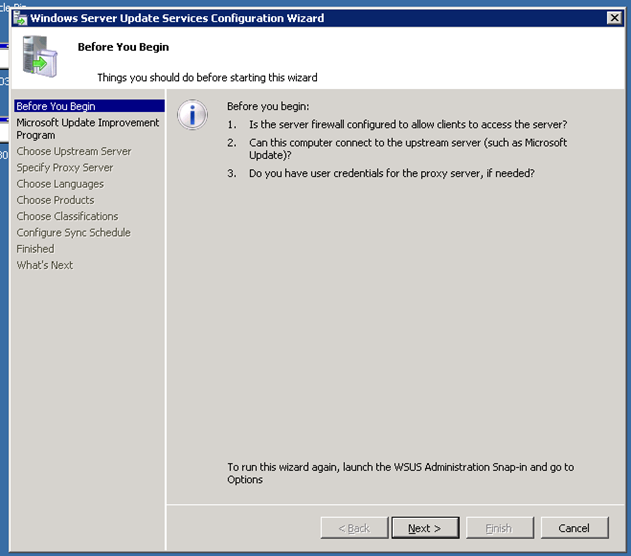Select the Choose Upstream Server step
Viewport: 631px width, 556px height.
coord(73,151)
